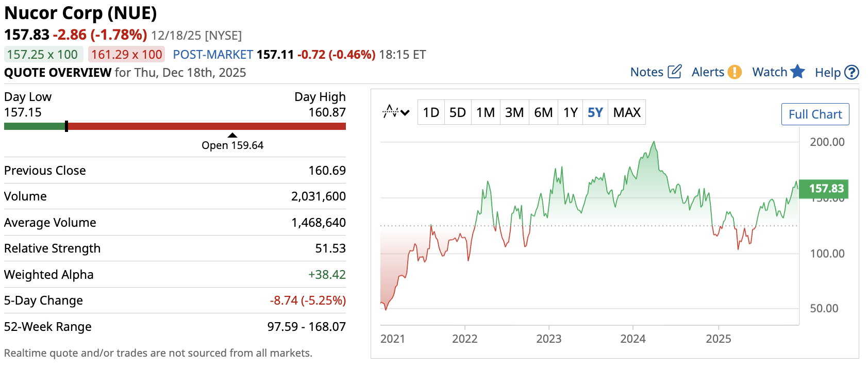Screen dimensions: 868x368
Task: Show the 1Y chart range
Action: [571, 112]
